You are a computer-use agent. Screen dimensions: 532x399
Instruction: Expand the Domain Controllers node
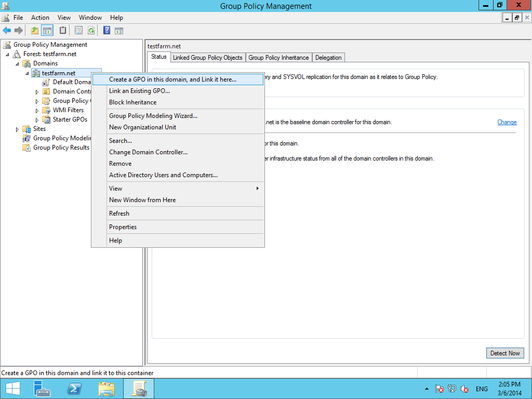pyautogui.click(x=37, y=92)
